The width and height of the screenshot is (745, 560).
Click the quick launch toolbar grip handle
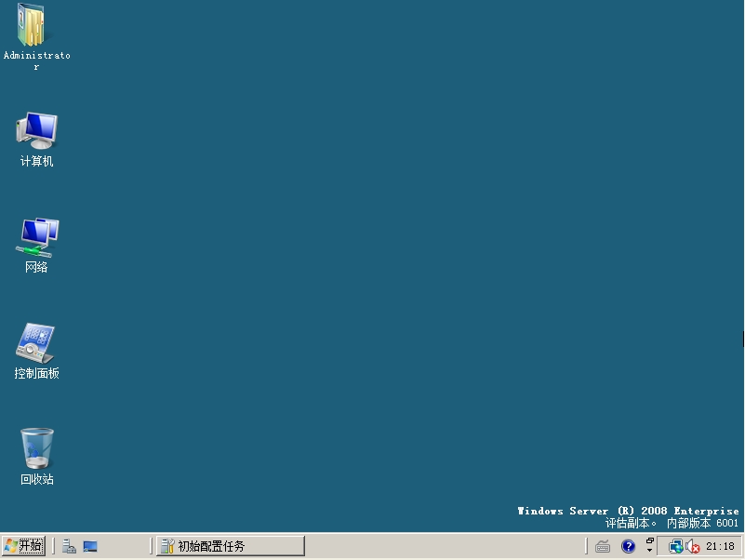coord(54,546)
